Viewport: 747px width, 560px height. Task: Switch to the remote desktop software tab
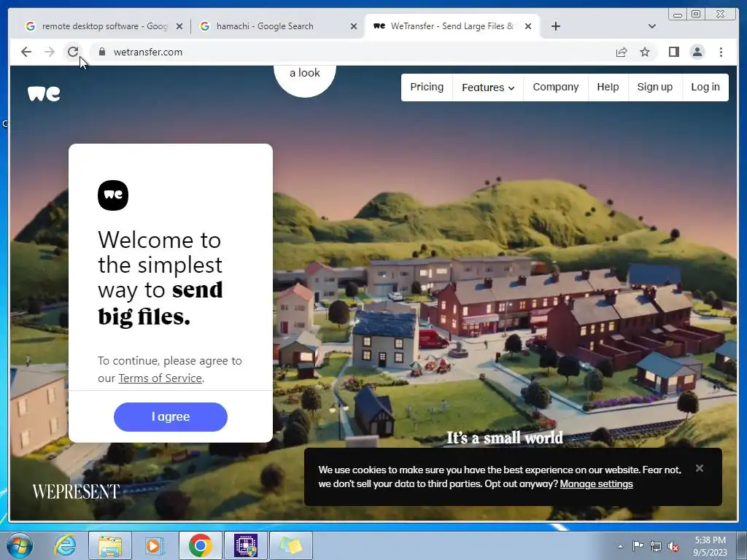point(104,26)
